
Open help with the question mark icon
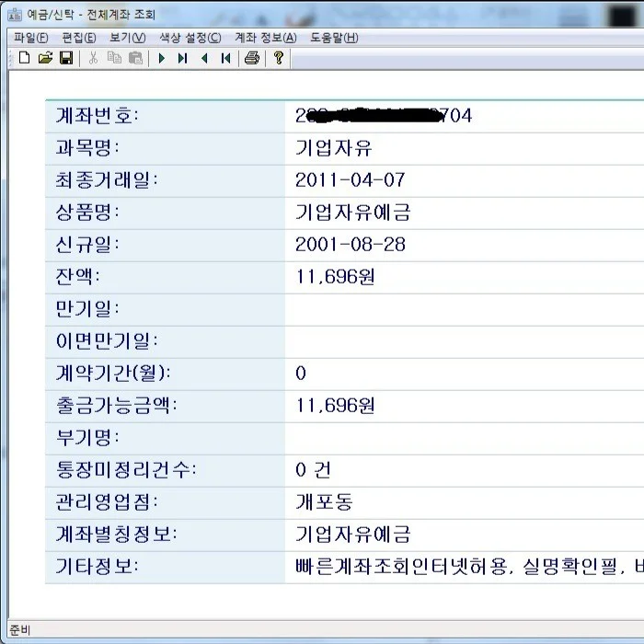pyautogui.click(x=279, y=58)
